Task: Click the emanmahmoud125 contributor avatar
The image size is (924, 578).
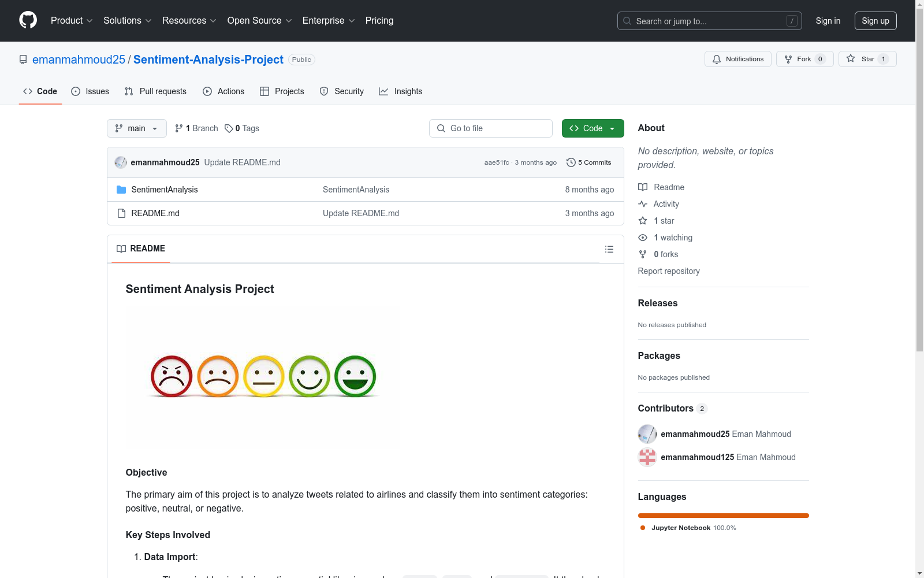Action: [x=647, y=457]
